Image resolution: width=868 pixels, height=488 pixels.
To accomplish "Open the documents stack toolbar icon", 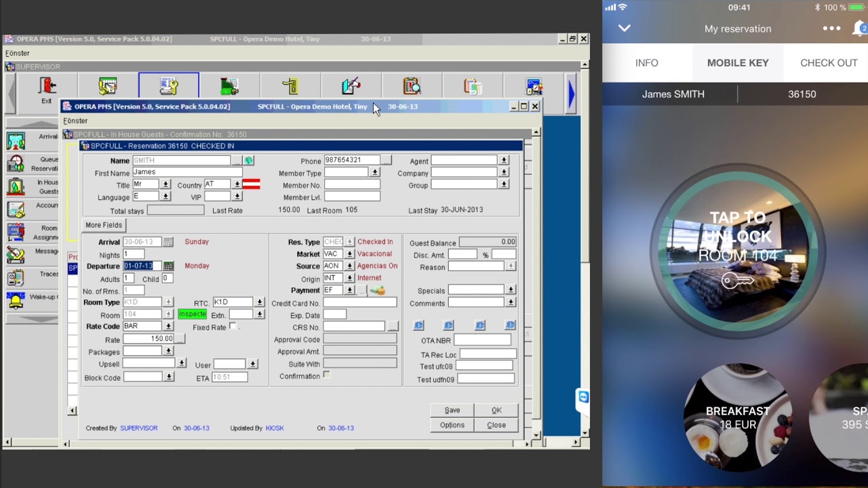I will coord(473,86).
